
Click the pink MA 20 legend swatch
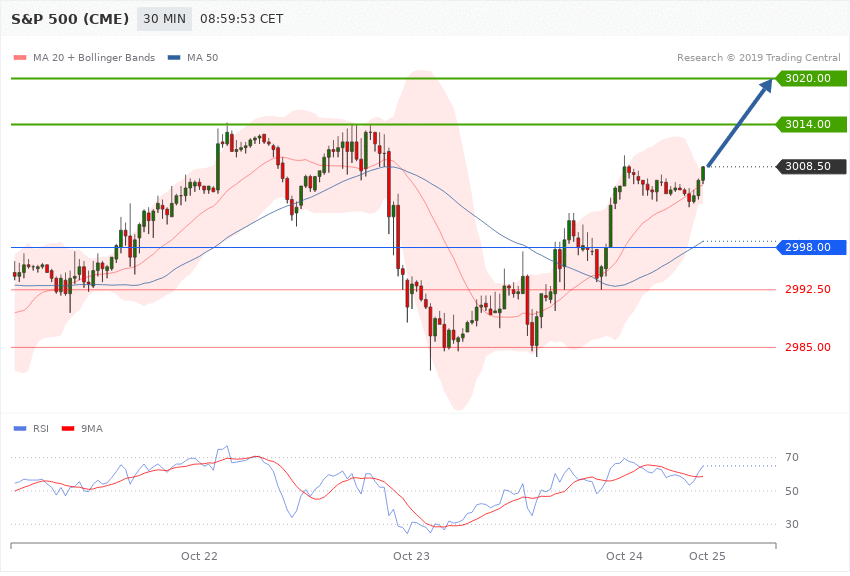click(x=20, y=57)
